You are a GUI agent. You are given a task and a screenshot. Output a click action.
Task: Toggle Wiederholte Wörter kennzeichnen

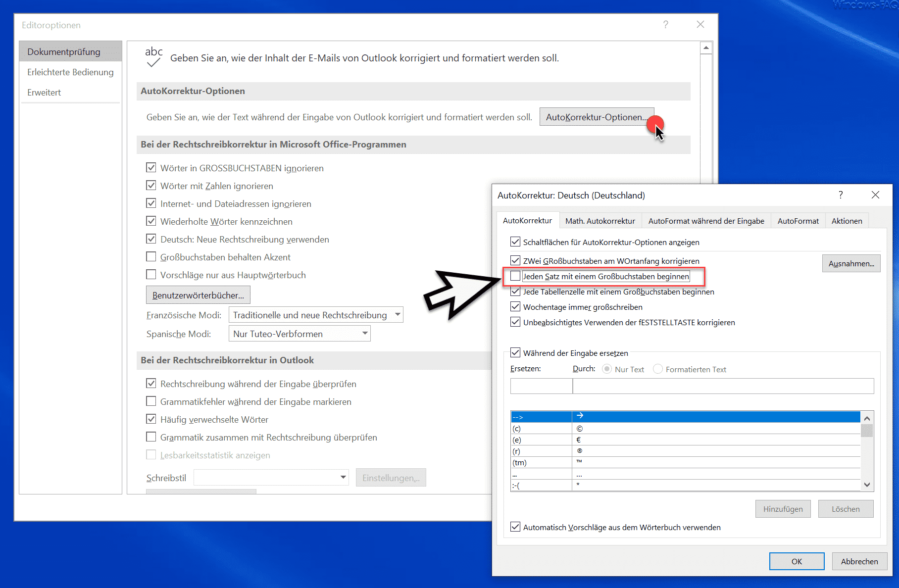point(151,221)
